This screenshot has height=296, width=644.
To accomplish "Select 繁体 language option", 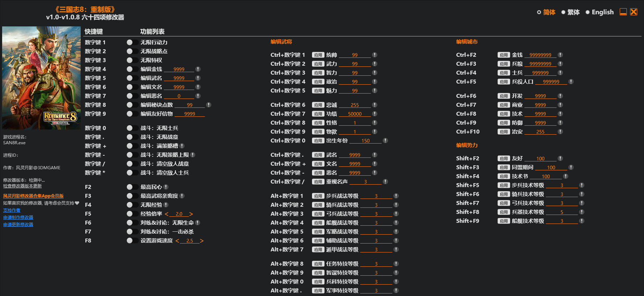I will click(570, 12).
